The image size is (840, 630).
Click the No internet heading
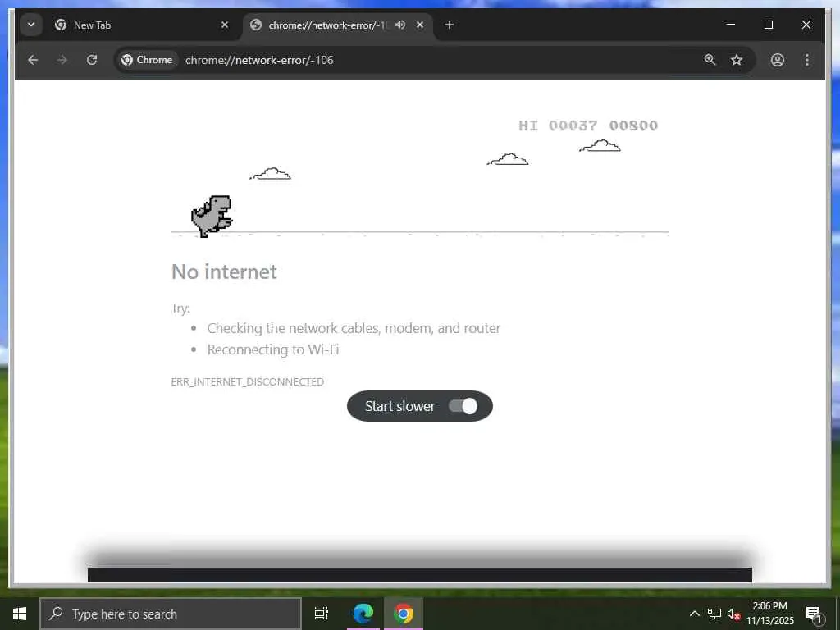pyautogui.click(x=224, y=272)
